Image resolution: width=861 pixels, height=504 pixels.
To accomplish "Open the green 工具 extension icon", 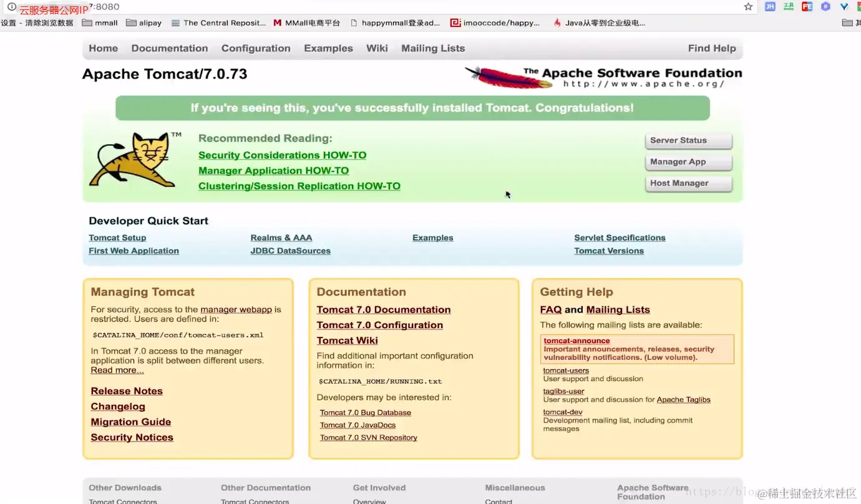I will 789,7.
